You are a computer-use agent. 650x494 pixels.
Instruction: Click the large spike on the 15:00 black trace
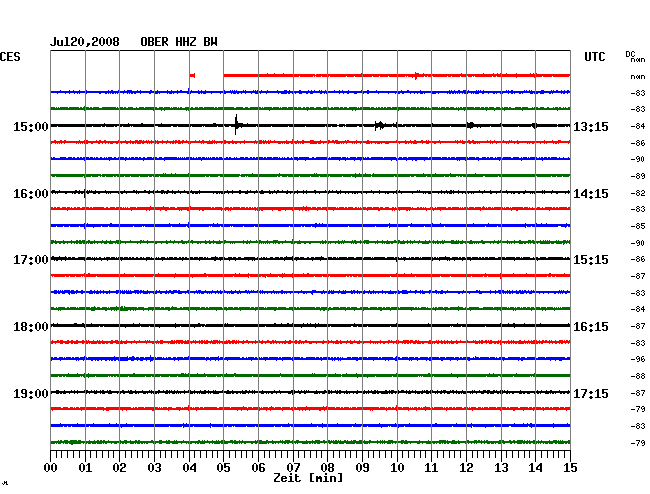[236, 124]
